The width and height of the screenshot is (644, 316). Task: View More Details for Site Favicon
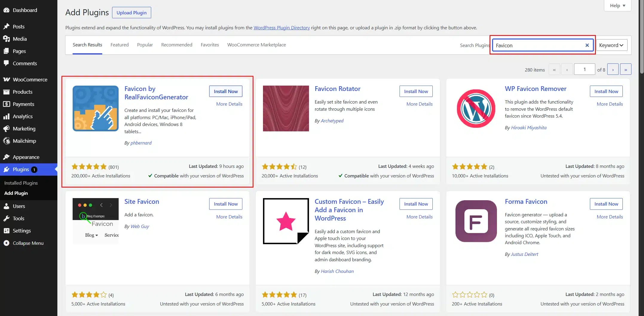[x=229, y=217]
